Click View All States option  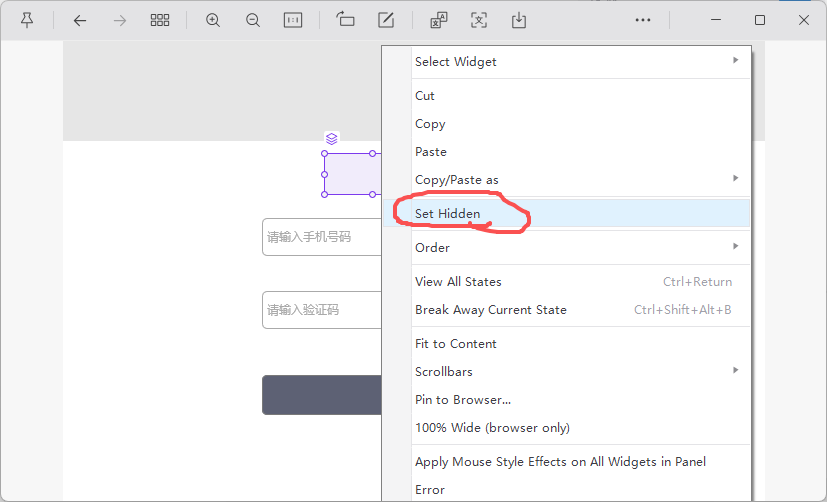[458, 282]
